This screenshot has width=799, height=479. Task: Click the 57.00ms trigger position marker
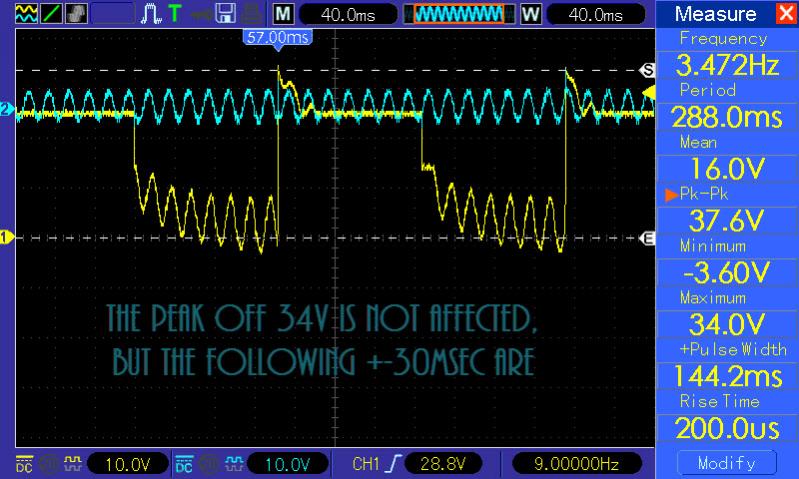point(278,39)
